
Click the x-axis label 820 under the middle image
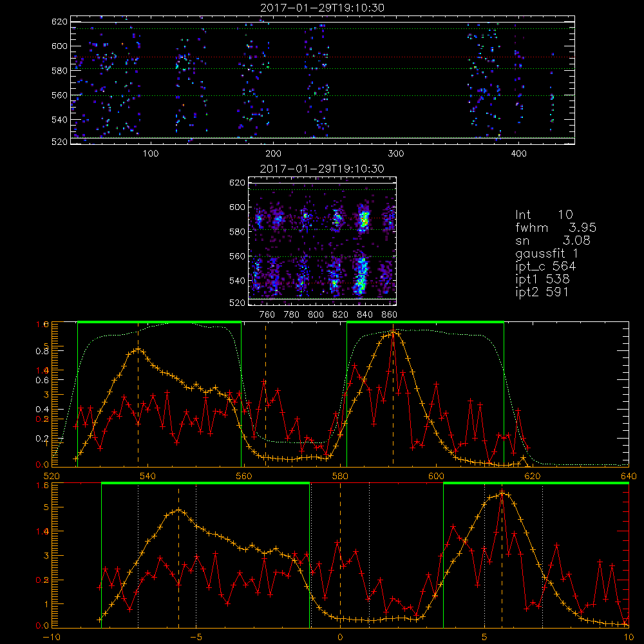point(341,315)
